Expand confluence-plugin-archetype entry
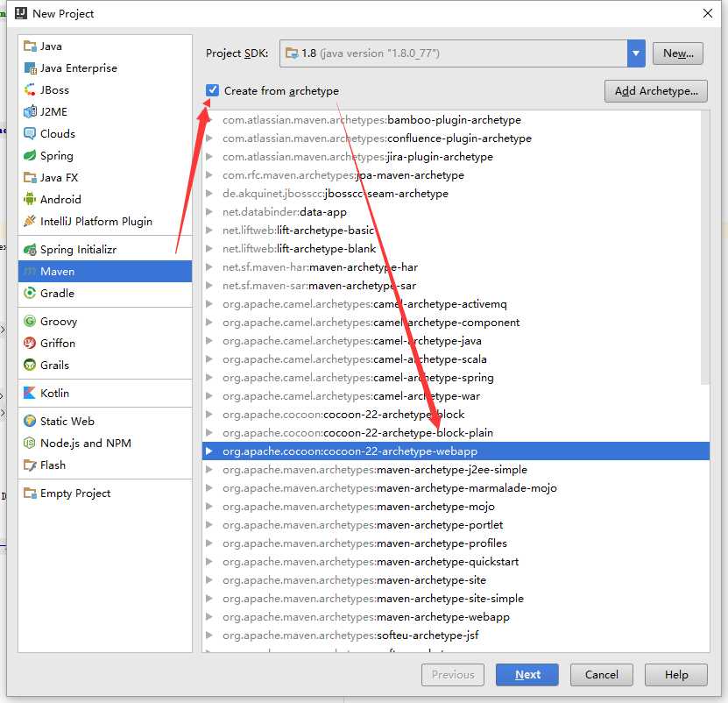This screenshot has width=728, height=703. [x=209, y=138]
